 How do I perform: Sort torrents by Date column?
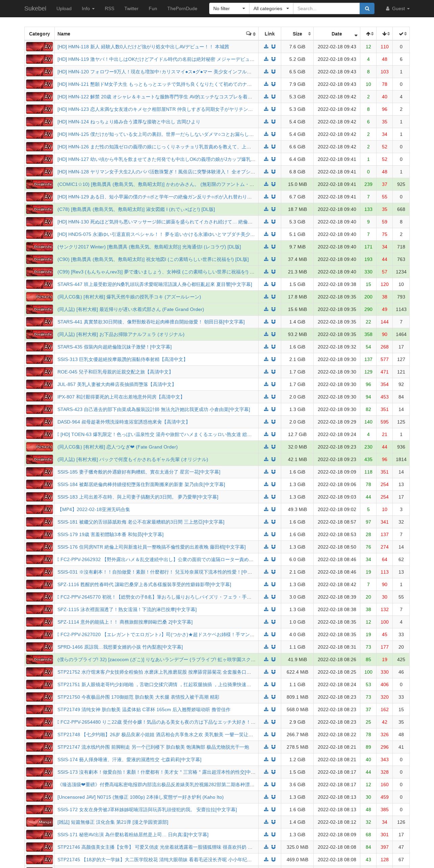pyautogui.click(x=337, y=34)
